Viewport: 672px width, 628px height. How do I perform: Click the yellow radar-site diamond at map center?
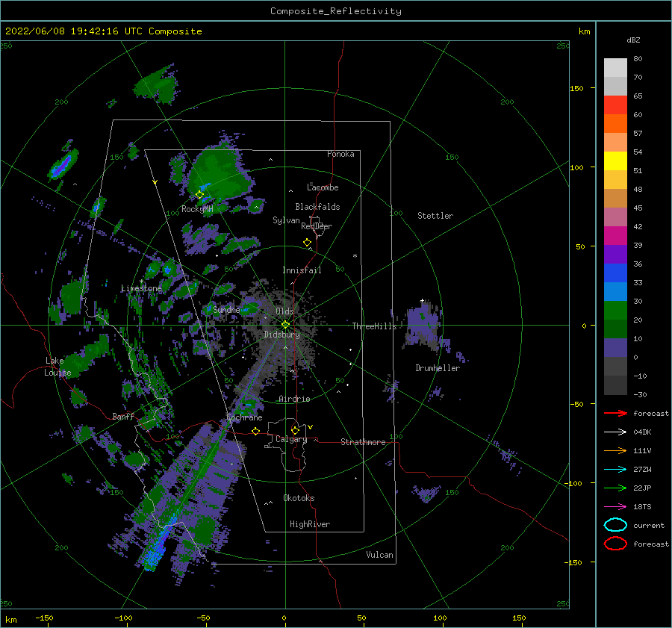coord(285,325)
